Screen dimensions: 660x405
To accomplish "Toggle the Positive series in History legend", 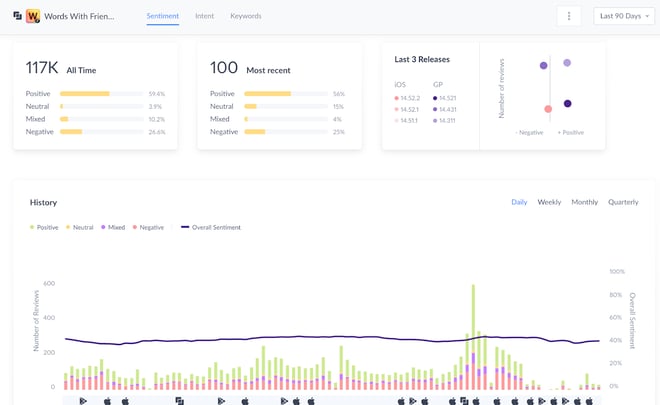I will 43,227.
